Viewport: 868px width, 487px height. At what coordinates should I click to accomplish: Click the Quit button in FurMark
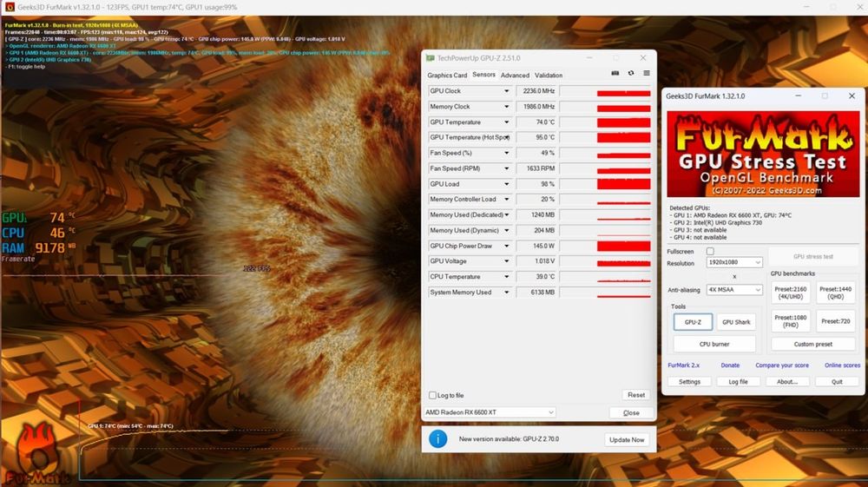tap(837, 382)
